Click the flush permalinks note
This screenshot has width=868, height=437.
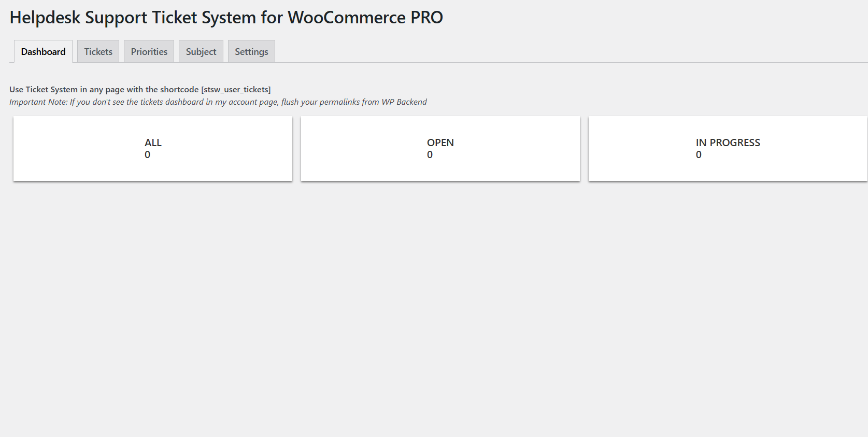click(218, 102)
